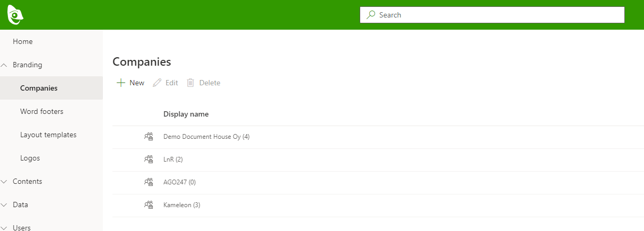Screen dimensions: 644x231
Task: Select Companies in the sidebar
Action: tap(51, 88)
